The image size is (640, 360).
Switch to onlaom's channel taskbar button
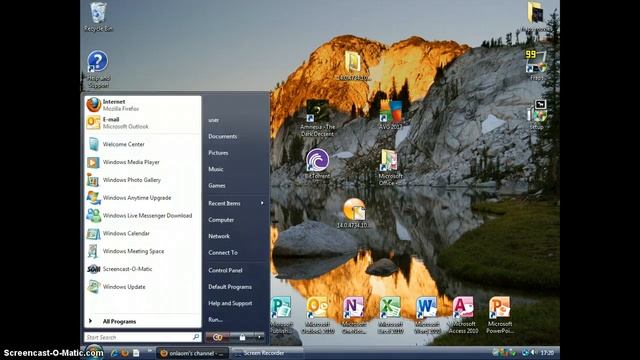click(x=192, y=353)
